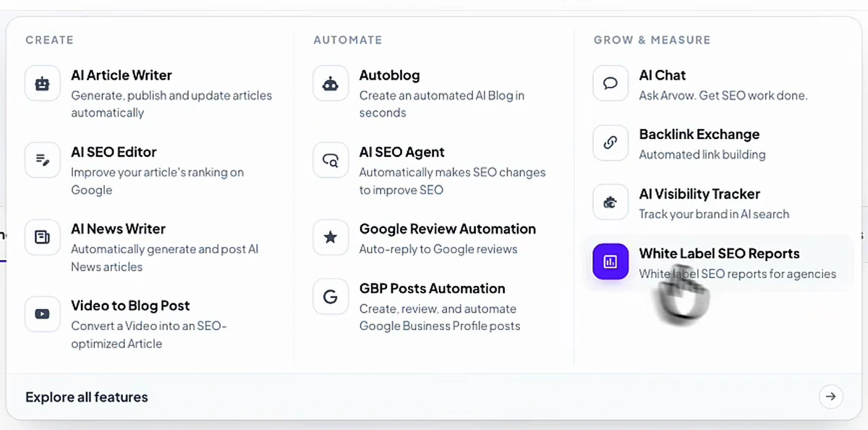This screenshot has width=868, height=430.
Task: Click the AI SEO Editor pencil icon
Action: pyautogui.click(x=43, y=160)
